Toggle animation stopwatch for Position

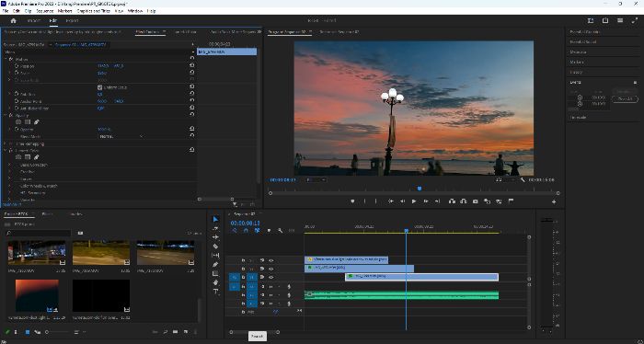coord(17,65)
